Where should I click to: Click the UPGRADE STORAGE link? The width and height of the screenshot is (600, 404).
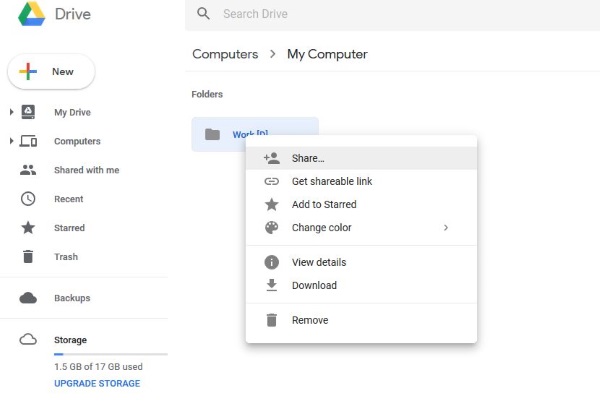pyautogui.click(x=97, y=383)
